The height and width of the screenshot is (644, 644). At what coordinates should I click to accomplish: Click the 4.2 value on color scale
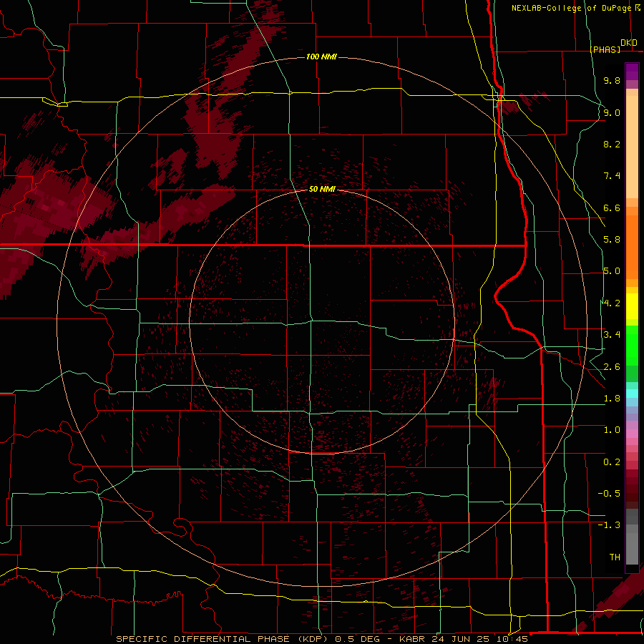[x=612, y=303]
